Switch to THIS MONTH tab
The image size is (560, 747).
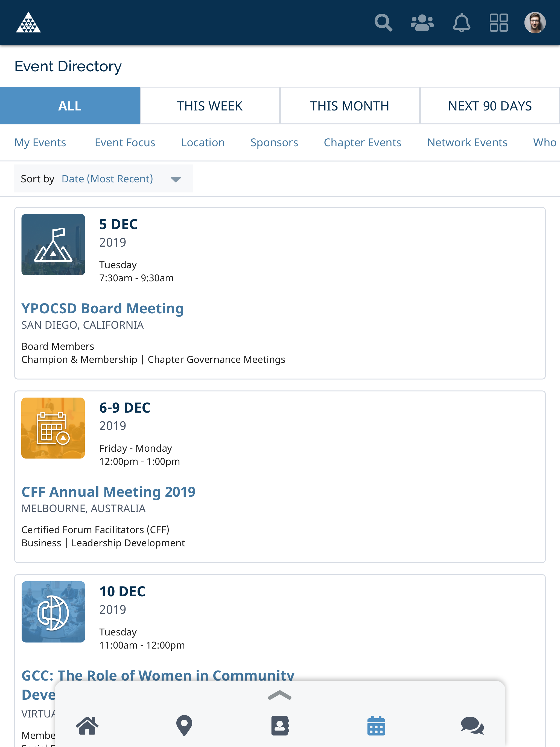click(x=349, y=106)
